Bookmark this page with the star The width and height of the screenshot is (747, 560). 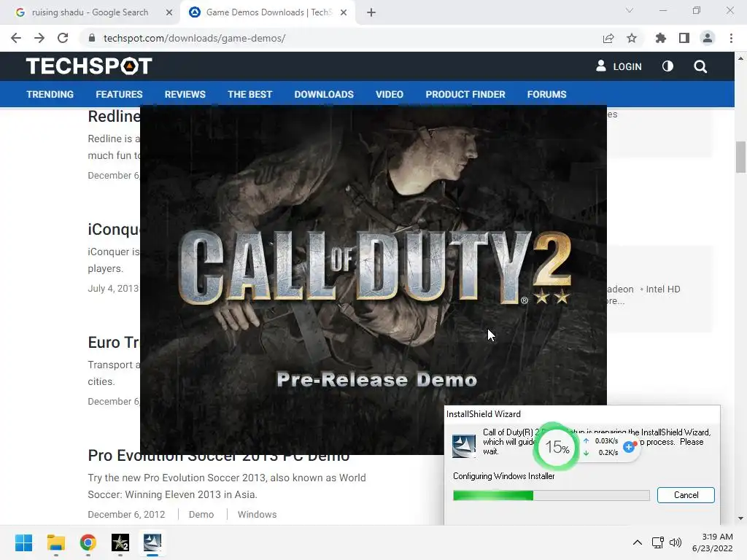[x=632, y=38]
